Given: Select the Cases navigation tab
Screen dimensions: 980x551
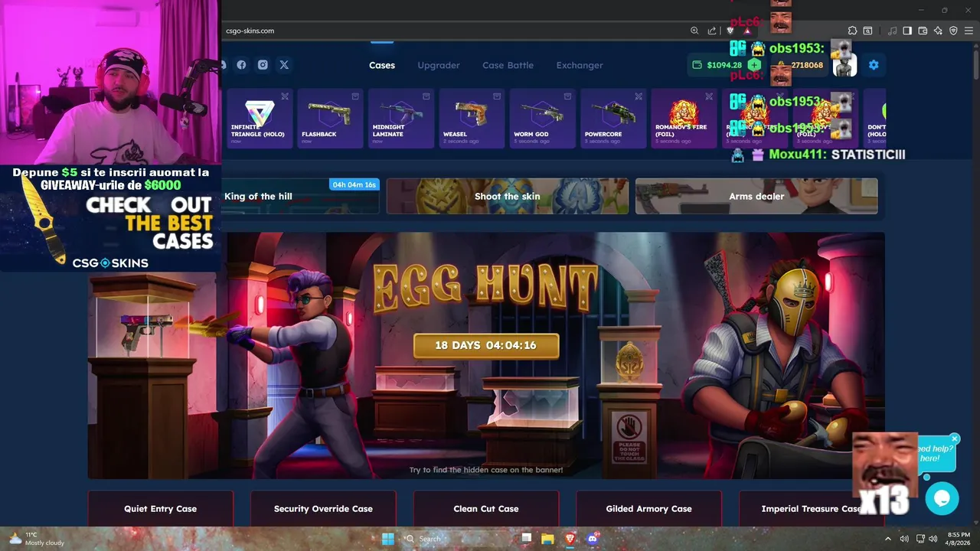Looking at the screenshot, I should pyautogui.click(x=382, y=65).
